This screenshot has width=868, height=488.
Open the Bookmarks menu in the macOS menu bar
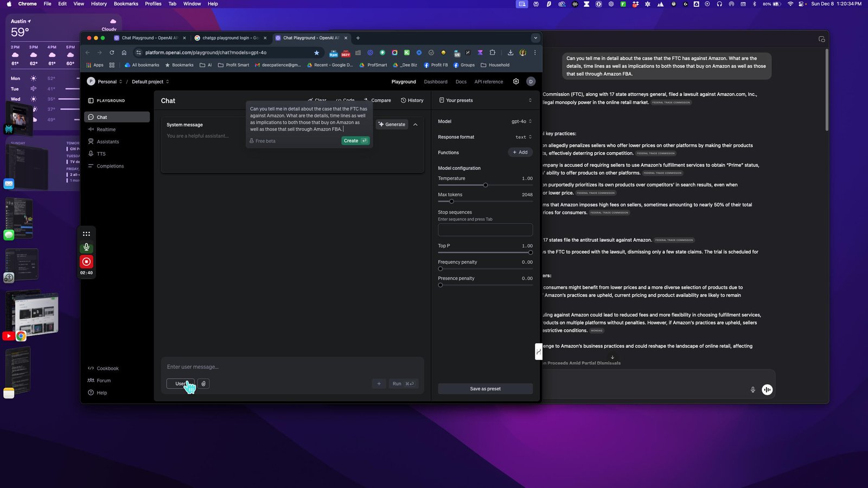tap(126, 4)
